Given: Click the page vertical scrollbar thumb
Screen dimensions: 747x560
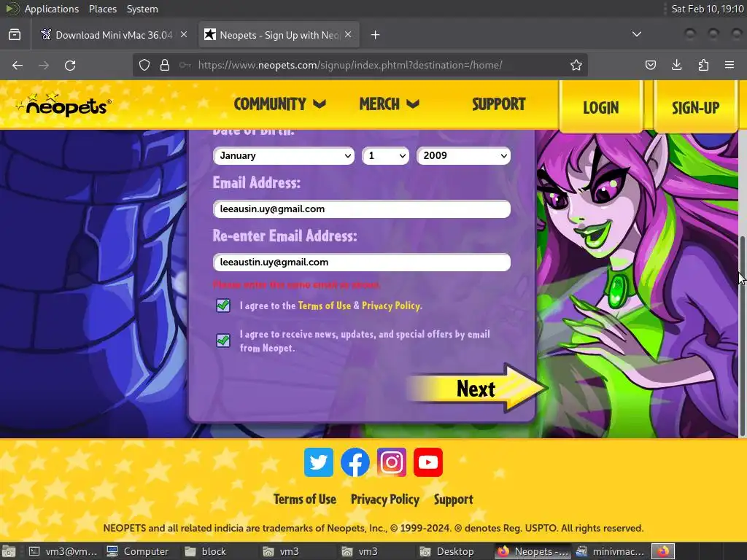Looking at the screenshot, I should pyautogui.click(x=742, y=335).
